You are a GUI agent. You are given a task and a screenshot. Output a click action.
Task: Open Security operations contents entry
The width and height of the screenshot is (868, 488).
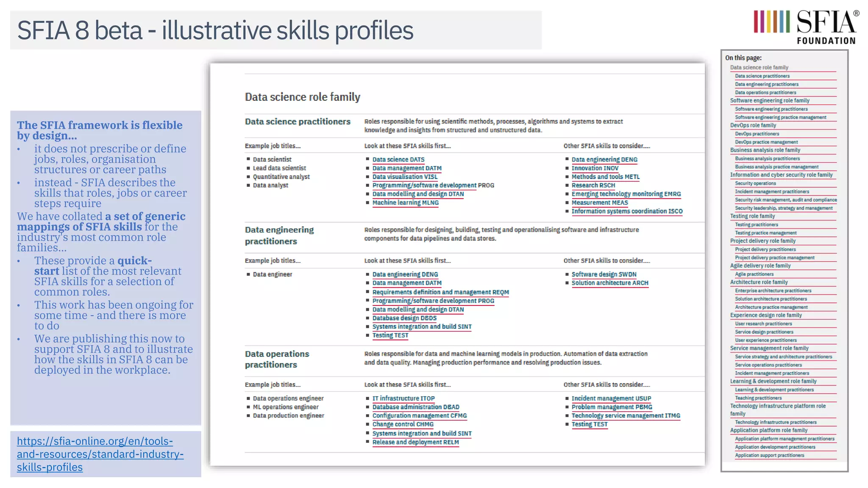(756, 183)
